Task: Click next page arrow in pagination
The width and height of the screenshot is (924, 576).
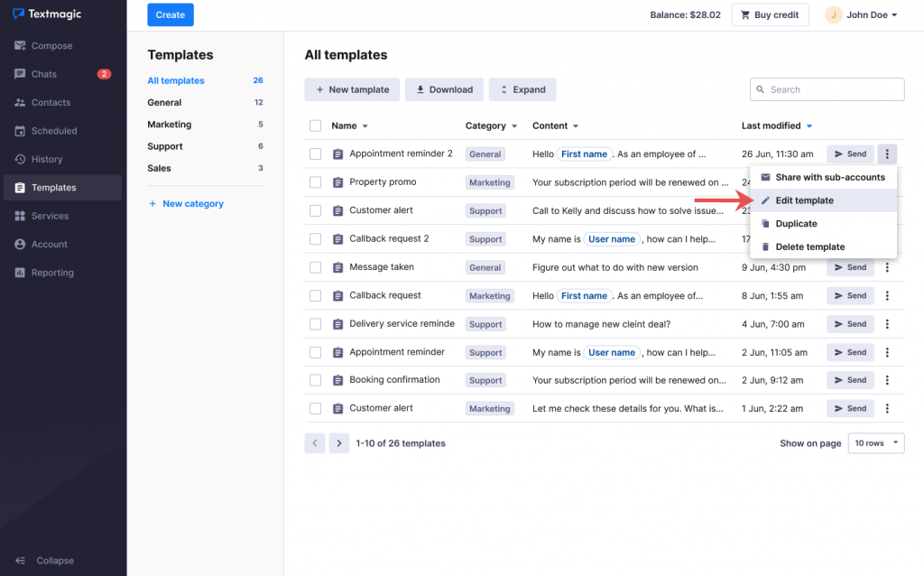Action: point(338,443)
